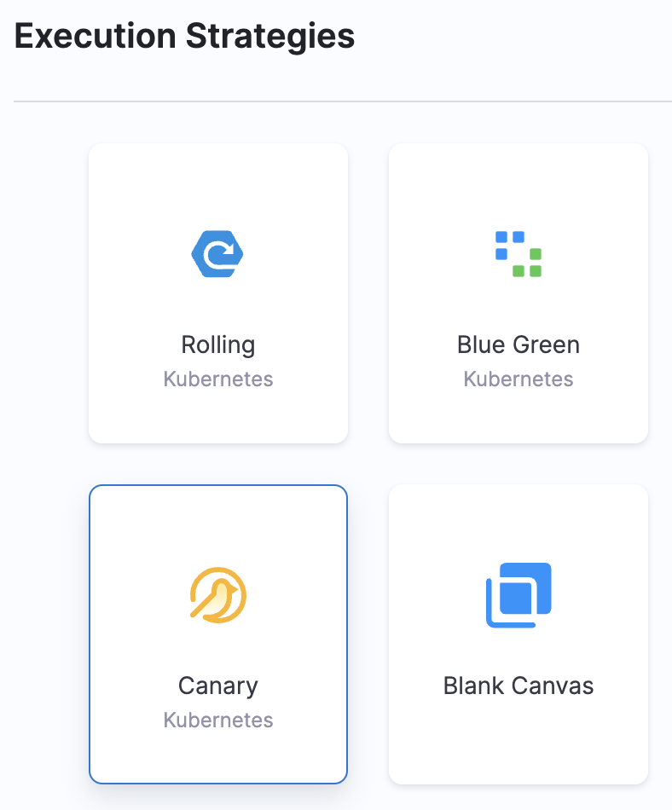Click the Execution Strategies heading
This screenshot has width=672, height=810.
(x=184, y=38)
